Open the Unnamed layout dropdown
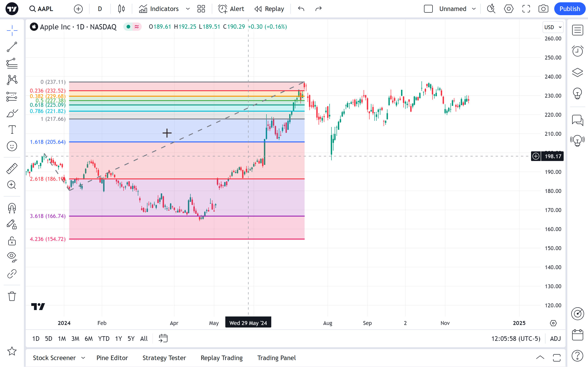Viewport: 588px width, 367px height. point(474,9)
